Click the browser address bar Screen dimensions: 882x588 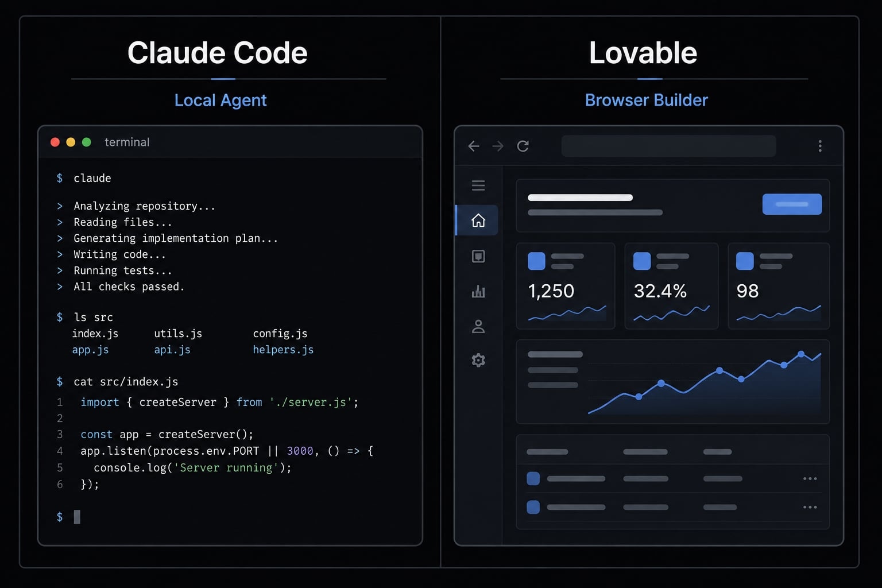668,146
